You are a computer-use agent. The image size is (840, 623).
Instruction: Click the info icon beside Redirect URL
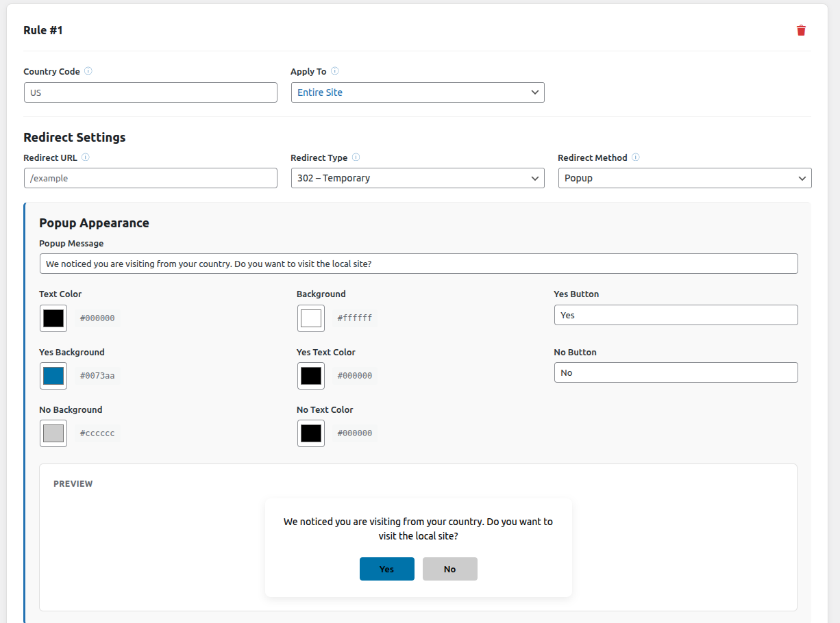click(86, 157)
